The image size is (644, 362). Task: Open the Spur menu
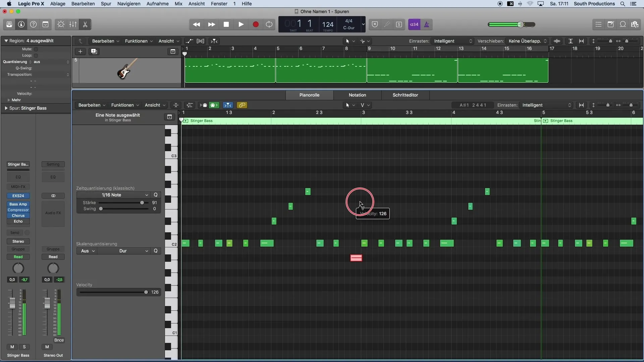coord(106,4)
